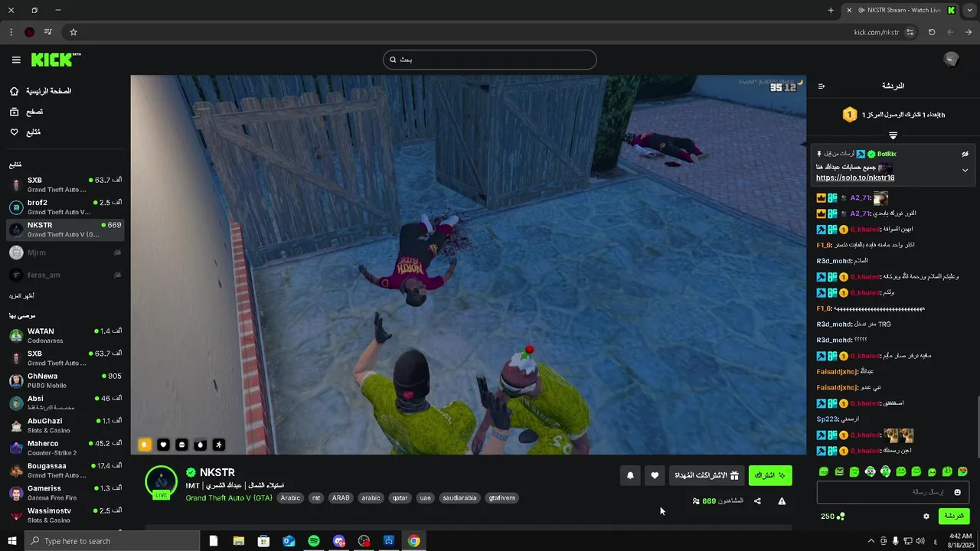Screen dimensions: 980x551
Task: Click the running figure icon on video overlay
Action: click(219, 445)
